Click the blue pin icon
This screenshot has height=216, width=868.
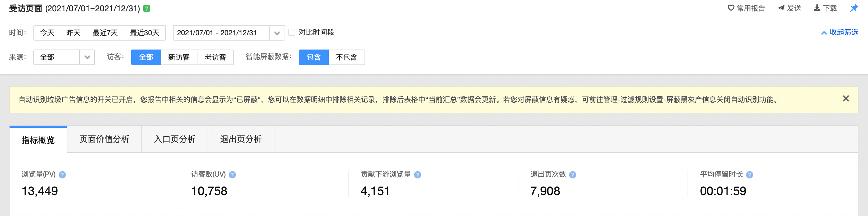[x=853, y=8]
